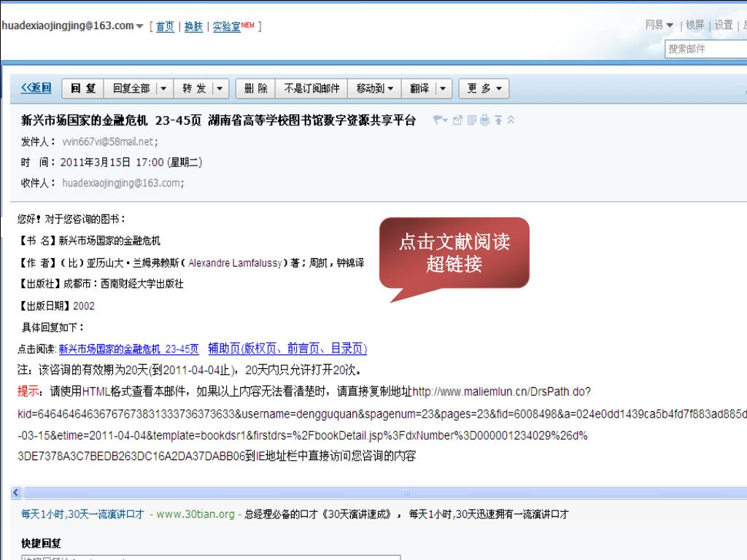Expand account menu next to huadexiaojingjing@163.com
Screen dimensions: 747x560
click(x=139, y=26)
